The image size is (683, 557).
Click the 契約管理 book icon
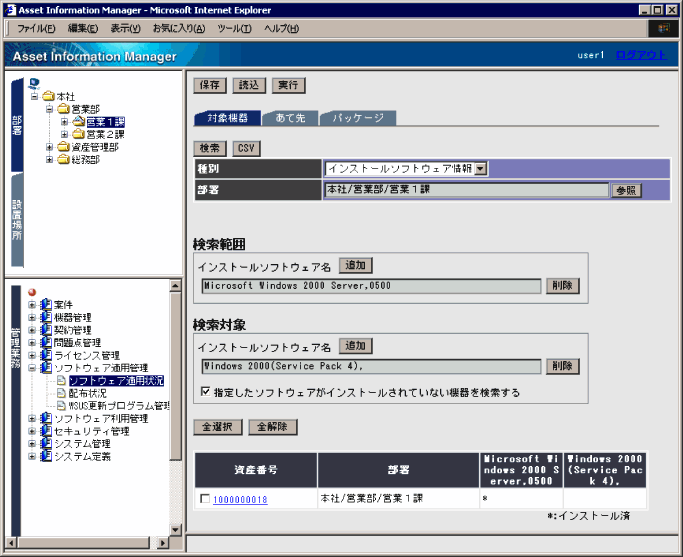pyautogui.click(x=46, y=330)
